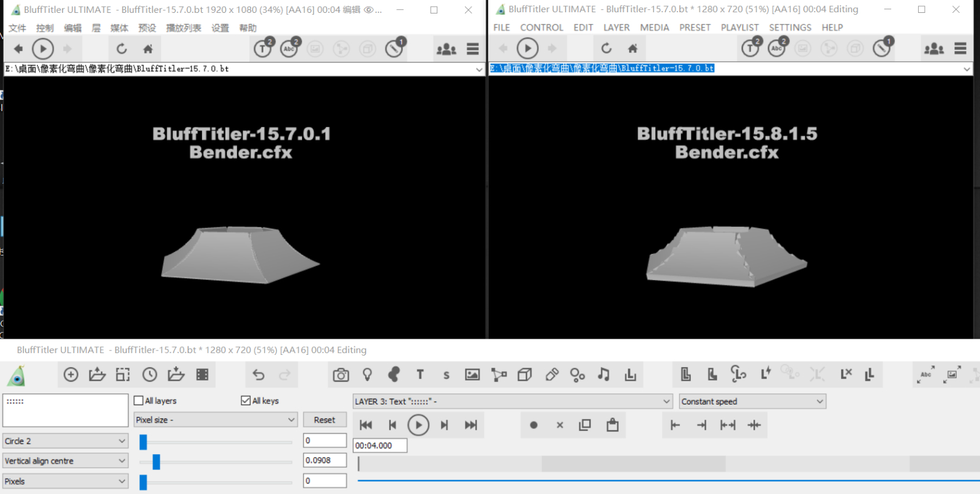Add a plasma layer with the blob icon
Screen dimensions: 980x494
pos(394,374)
